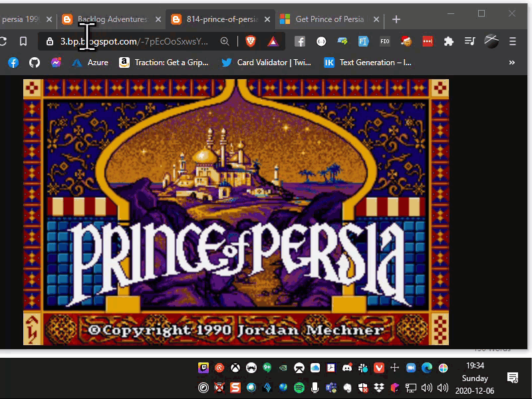Open the Brave Rewards triangle icon
Screen dimensions: 532x399
pyautogui.click(x=273, y=41)
